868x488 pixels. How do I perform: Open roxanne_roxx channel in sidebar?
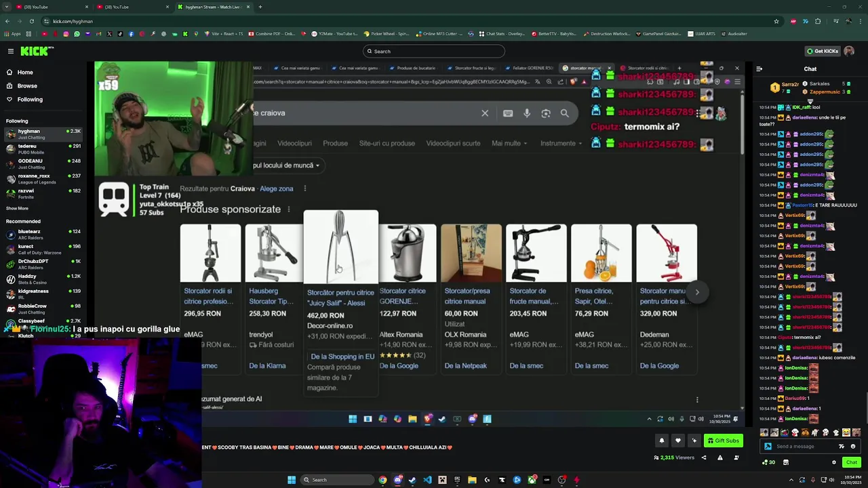43,178
